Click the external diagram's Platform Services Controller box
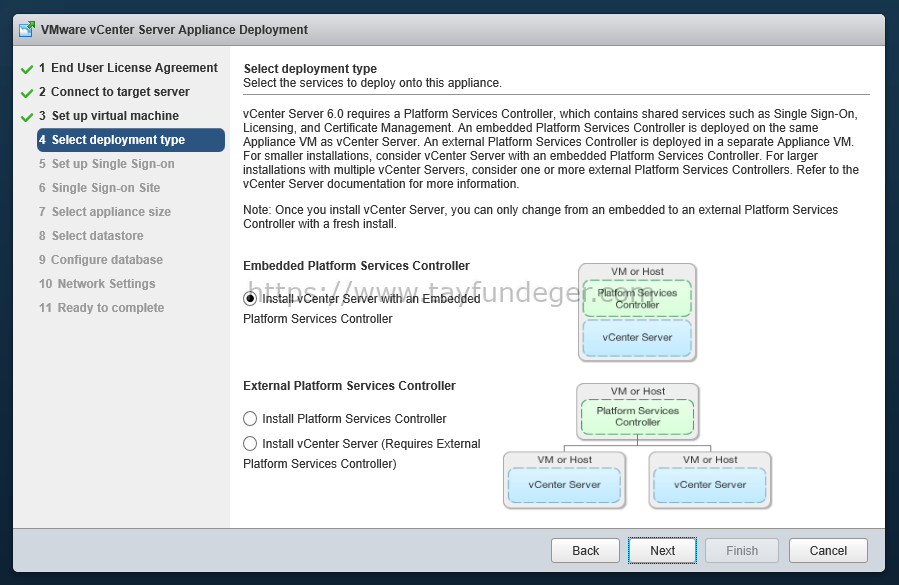This screenshot has width=899, height=585. pos(638,416)
